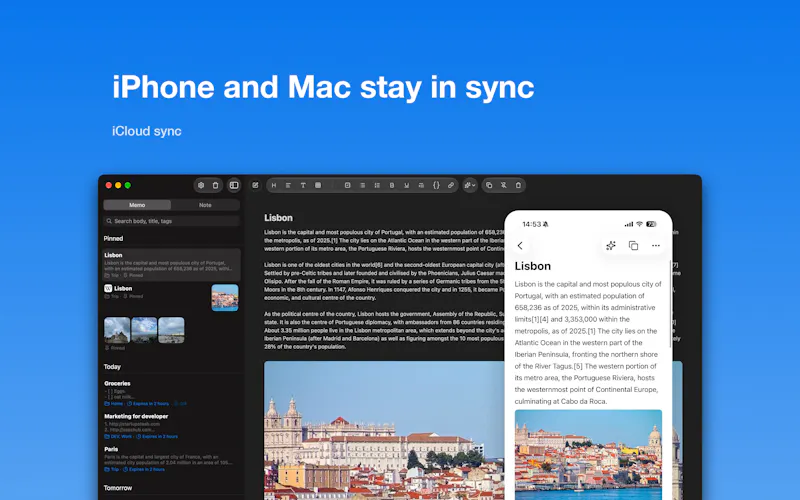Toggle bold formatting
This screenshot has width=800, height=500.
tap(392, 185)
